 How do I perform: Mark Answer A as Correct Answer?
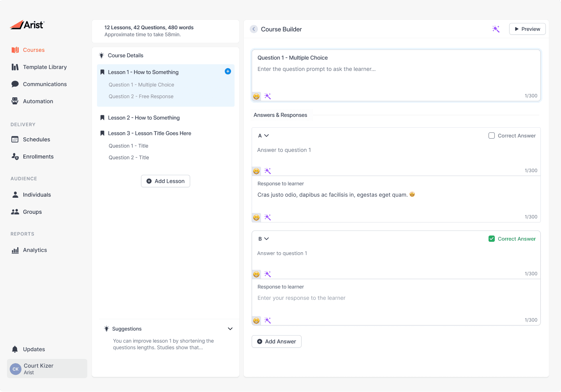coord(492,135)
